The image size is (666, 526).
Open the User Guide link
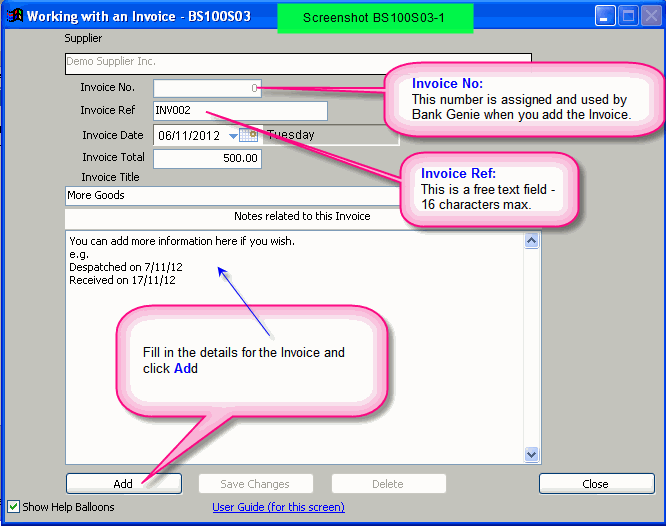coord(278,507)
